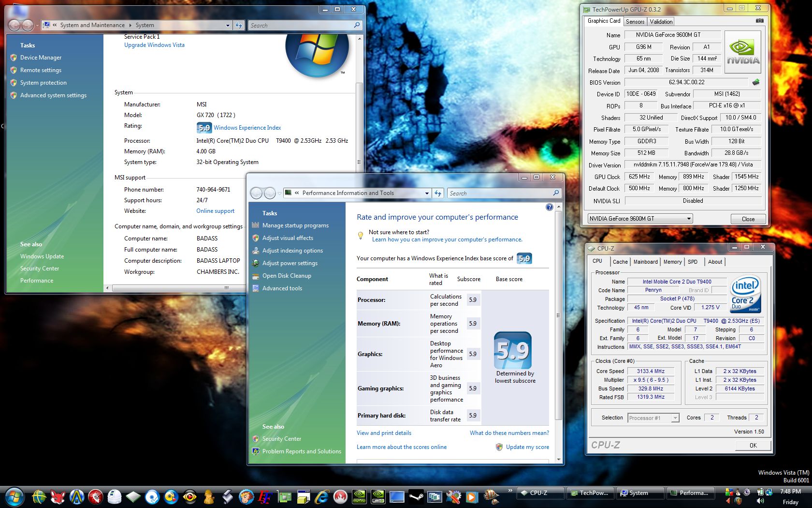Open help in Performance Information window
812x508 pixels.
549,207
